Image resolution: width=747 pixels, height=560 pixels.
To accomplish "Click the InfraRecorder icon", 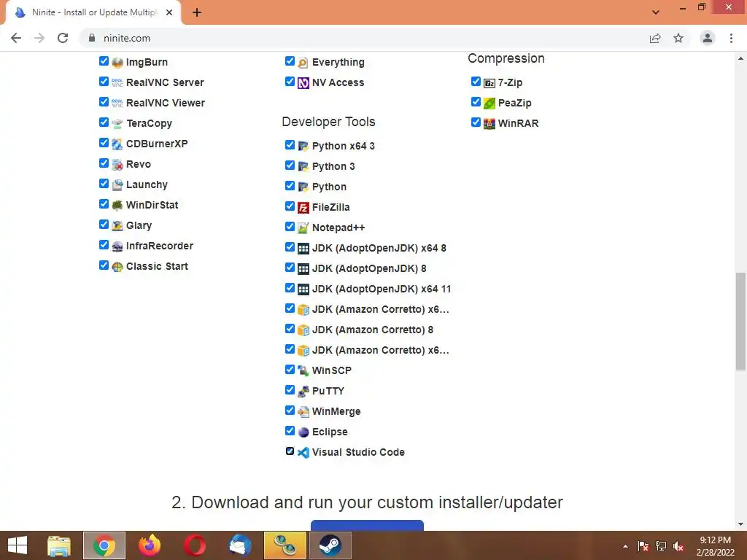I will [x=117, y=246].
